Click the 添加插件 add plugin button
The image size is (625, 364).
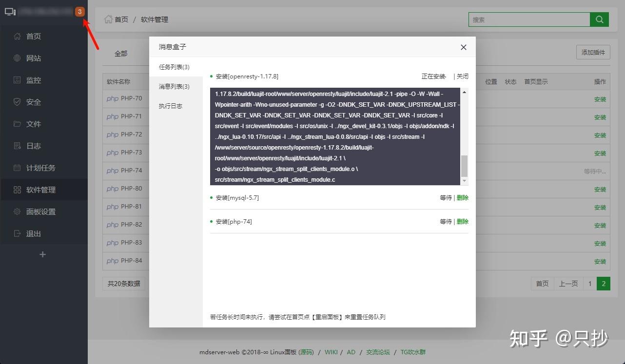point(593,52)
